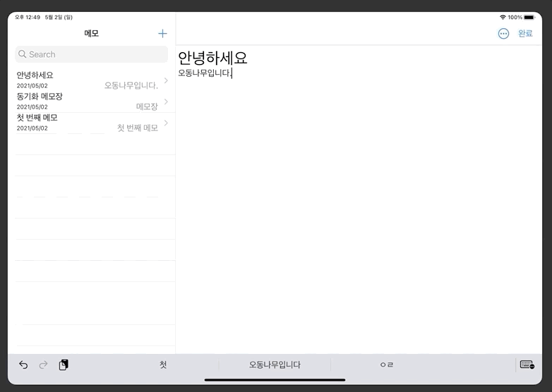Open the 첫 번째 메모 memo row chevron
The width and height of the screenshot is (552, 392).
[x=166, y=123]
